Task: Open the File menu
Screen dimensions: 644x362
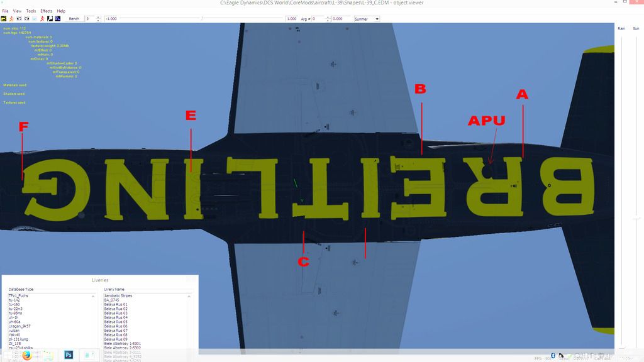Action: [6, 11]
